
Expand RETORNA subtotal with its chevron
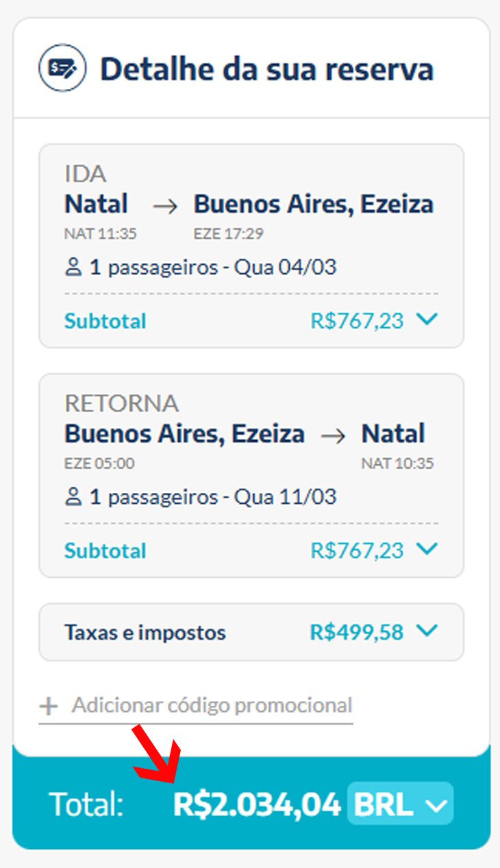(427, 549)
